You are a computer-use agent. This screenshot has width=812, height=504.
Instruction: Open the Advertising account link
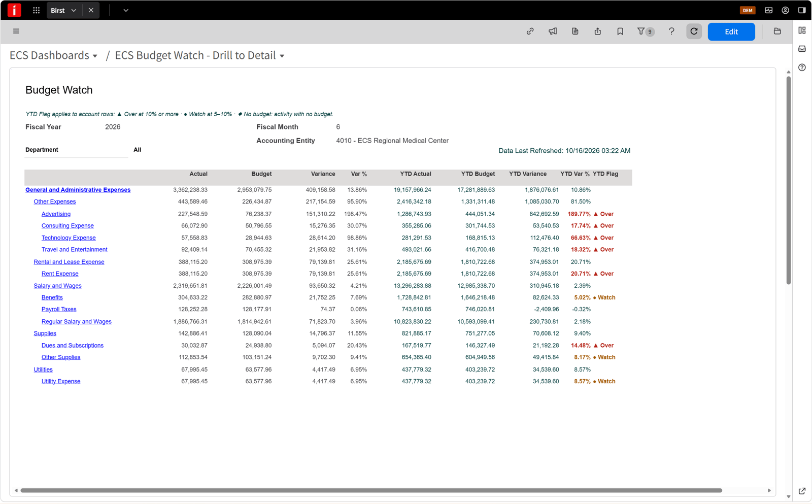click(56, 214)
